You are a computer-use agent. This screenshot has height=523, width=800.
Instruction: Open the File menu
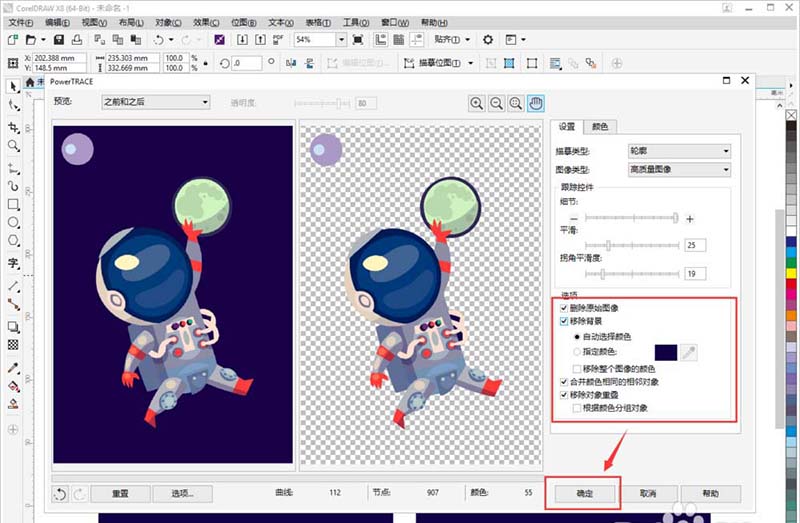20,22
